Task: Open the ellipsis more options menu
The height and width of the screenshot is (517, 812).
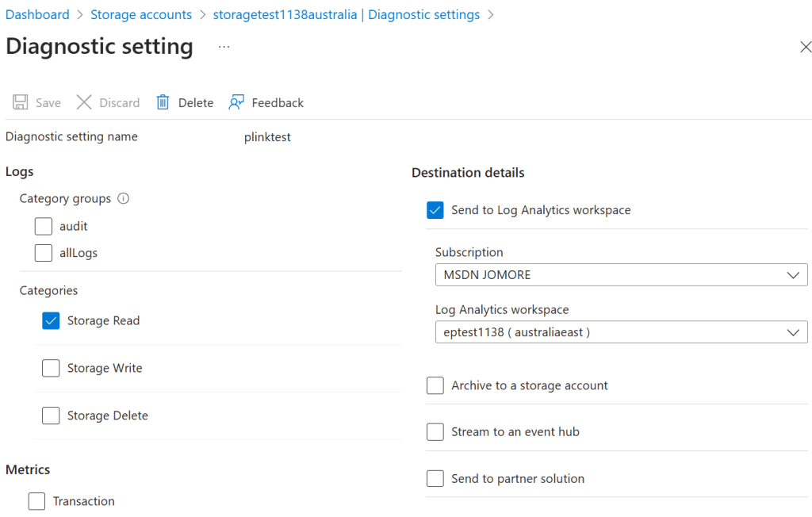Action: point(224,47)
